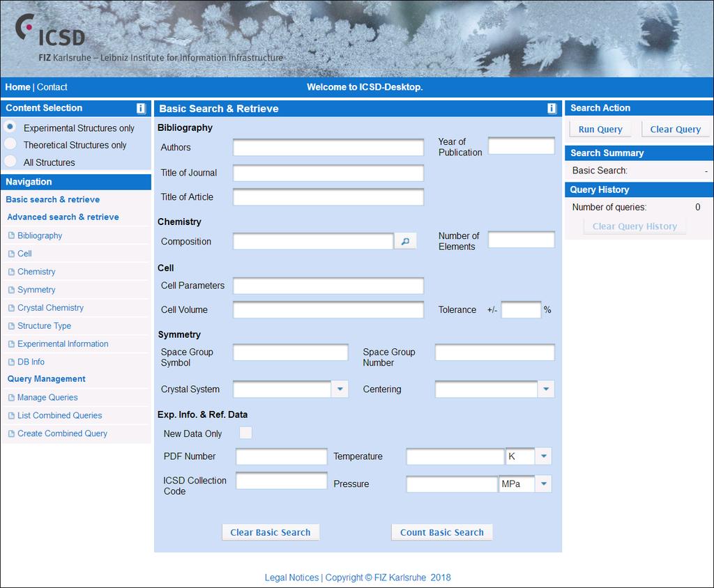
Task: Click the Clear Query button
Action: (x=675, y=130)
